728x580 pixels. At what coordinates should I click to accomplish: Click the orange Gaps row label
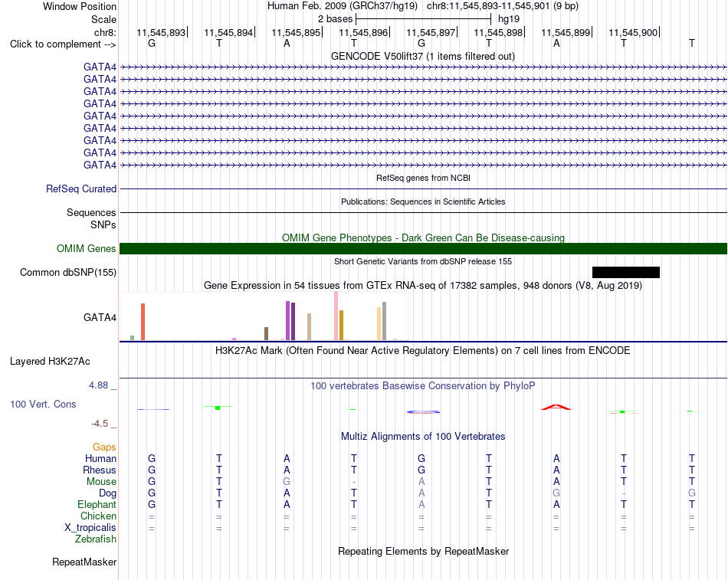click(x=104, y=447)
